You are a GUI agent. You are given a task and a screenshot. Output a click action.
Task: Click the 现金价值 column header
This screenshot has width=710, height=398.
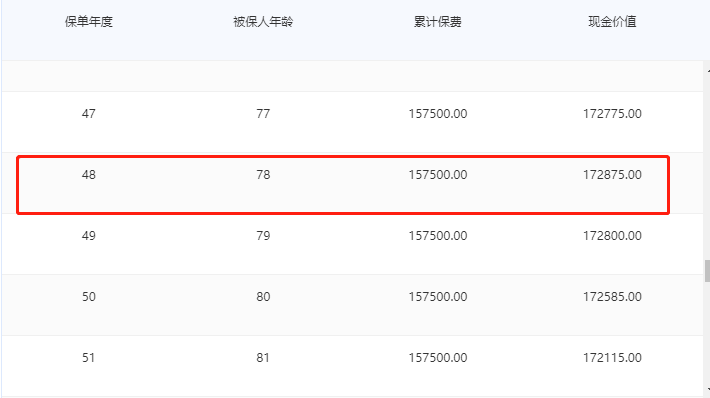pos(612,22)
